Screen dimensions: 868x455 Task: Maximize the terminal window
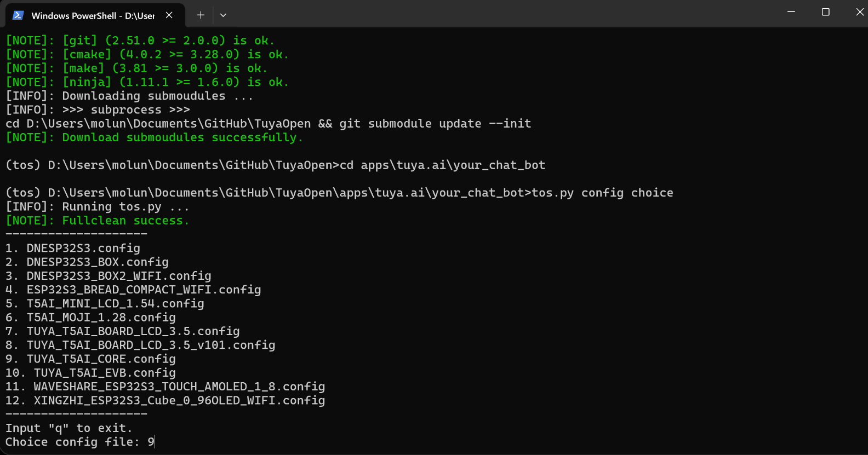coord(825,11)
